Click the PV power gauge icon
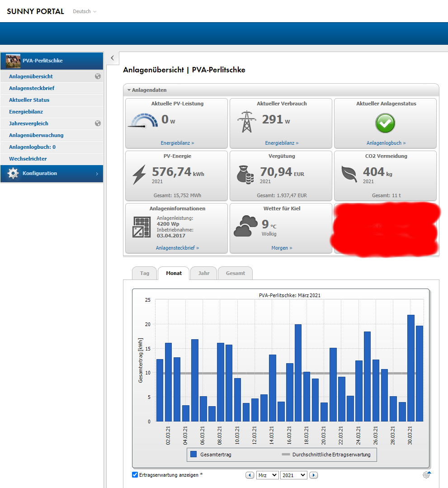Image resolution: width=448 pixels, height=488 pixels. click(x=138, y=121)
